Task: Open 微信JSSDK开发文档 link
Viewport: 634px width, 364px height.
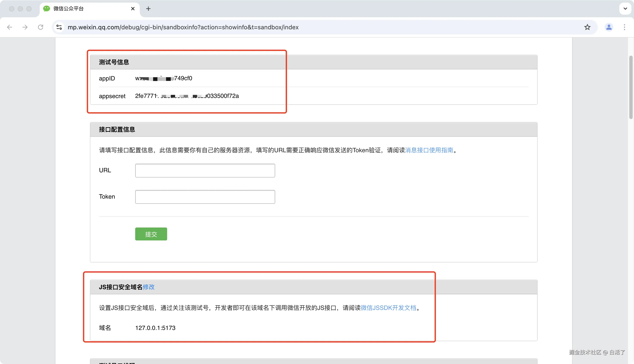Action: (388, 308)
